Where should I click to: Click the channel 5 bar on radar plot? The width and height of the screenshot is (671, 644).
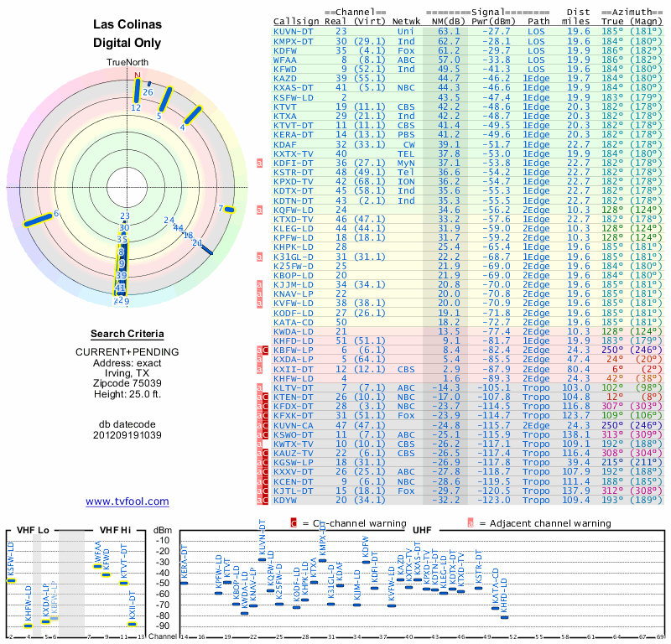click(x=165, y=99)
